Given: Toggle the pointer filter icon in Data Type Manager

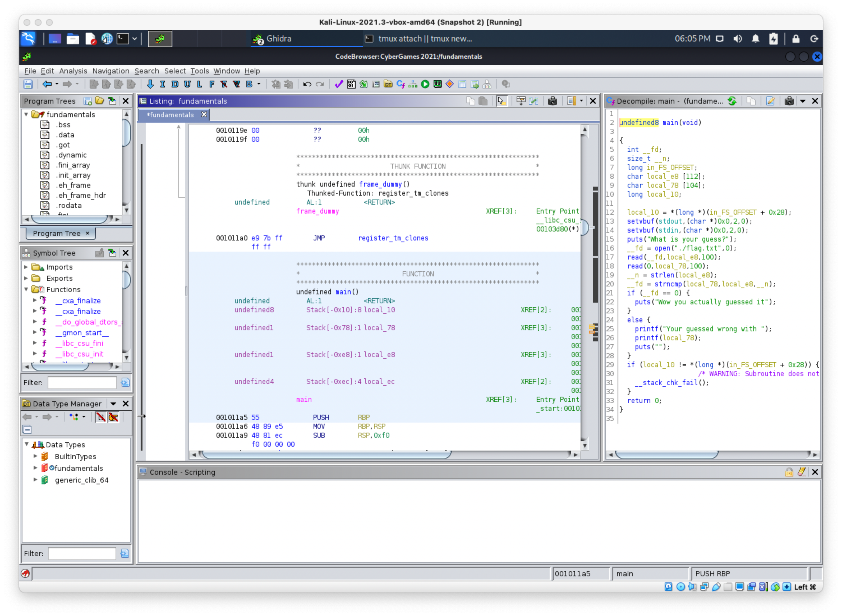Looking at the screenshot, I should 114,417.
